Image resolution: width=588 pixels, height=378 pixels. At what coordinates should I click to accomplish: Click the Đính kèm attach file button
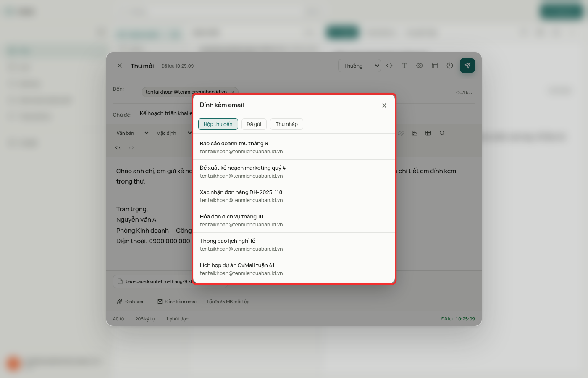[131, 302]
